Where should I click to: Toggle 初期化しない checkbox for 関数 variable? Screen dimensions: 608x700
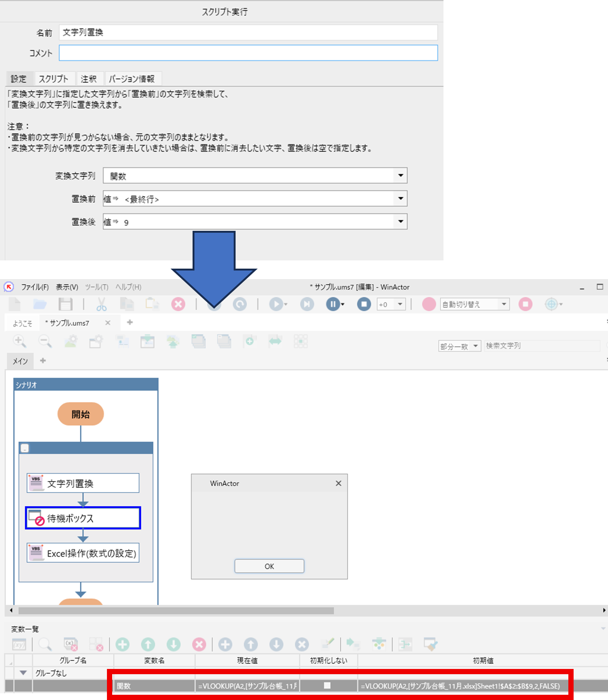click(327, 685)
